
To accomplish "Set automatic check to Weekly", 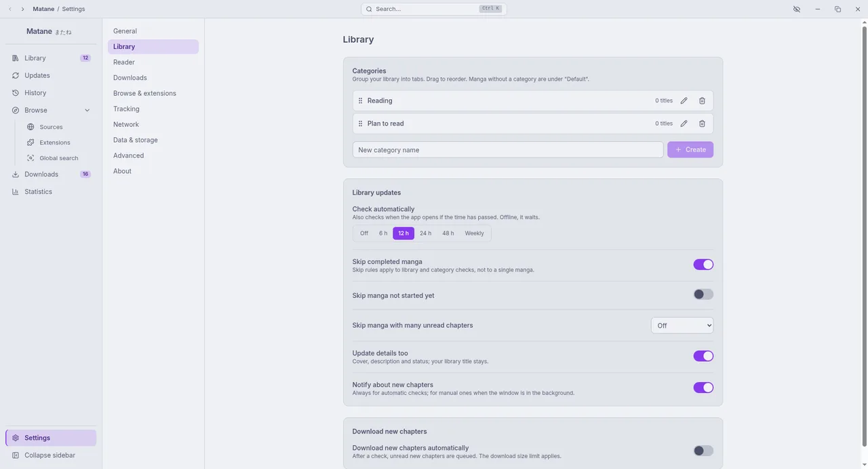I will pos(475,233).
